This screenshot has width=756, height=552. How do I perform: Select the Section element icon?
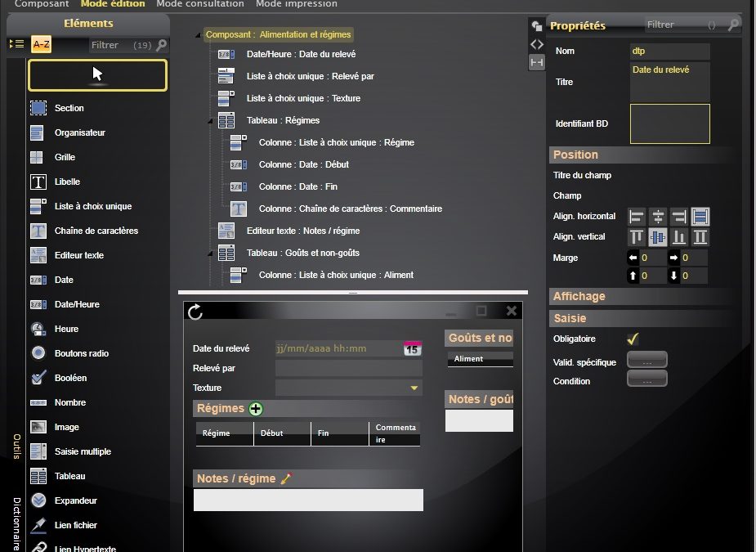click(x=37, y=108)
